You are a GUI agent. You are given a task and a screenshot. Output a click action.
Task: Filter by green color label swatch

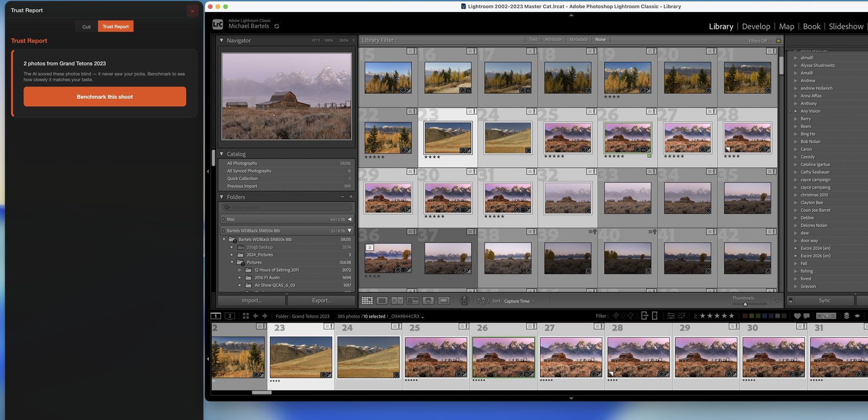coord(758,316)
